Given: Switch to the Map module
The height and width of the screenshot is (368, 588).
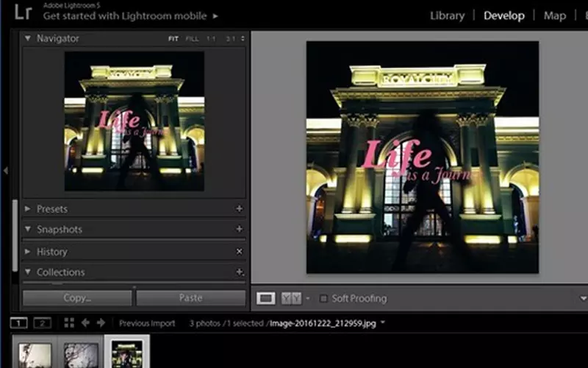Looking at the screenshot, I should click(555, 15).
